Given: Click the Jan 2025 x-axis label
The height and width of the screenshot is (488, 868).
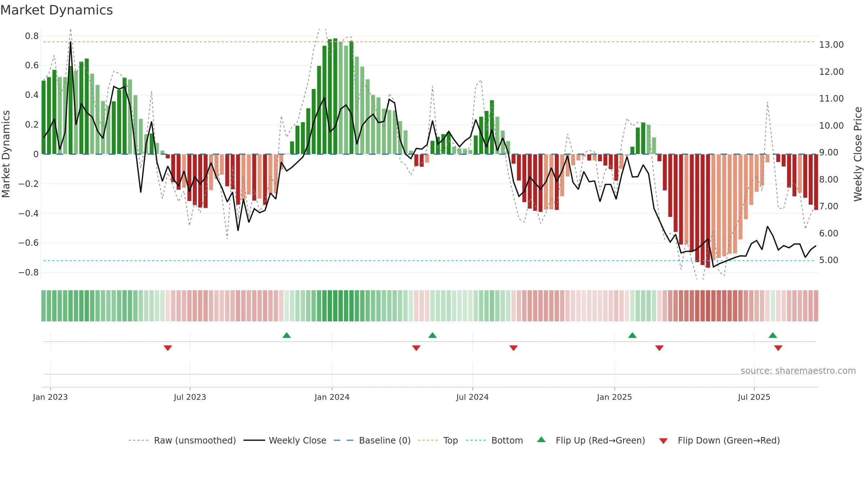Looking at the screenshot, I should click(x=614, y=397).
